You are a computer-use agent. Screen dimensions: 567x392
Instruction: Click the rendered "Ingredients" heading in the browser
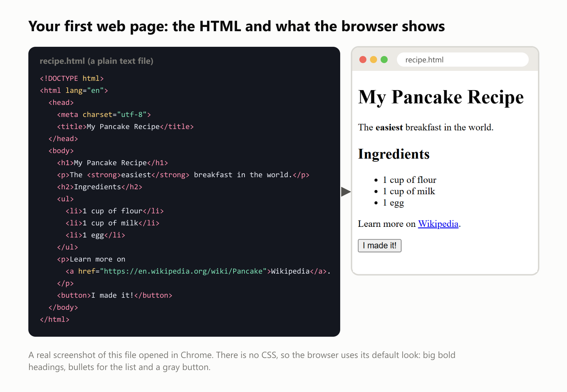[394, 154]
